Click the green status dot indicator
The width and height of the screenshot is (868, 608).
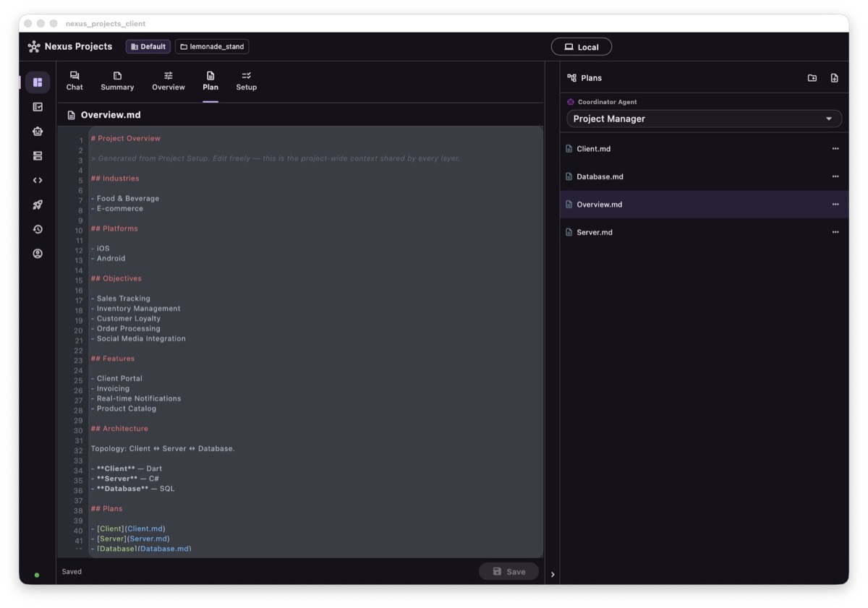click(37, 575)
